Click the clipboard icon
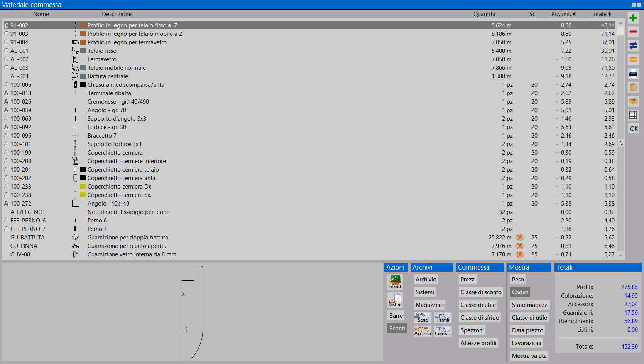Screen dimensions: 644x364 click(x=633, y=87)
